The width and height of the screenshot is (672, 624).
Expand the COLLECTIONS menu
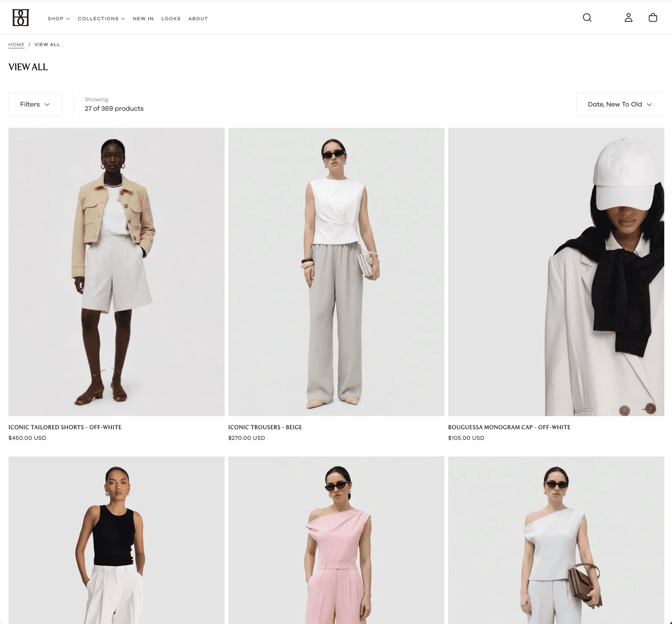[101, 19]
